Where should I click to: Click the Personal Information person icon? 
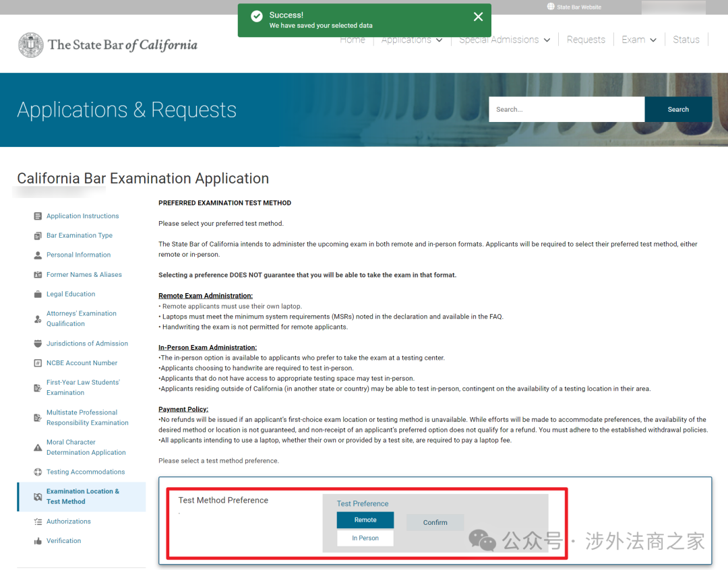38,255
